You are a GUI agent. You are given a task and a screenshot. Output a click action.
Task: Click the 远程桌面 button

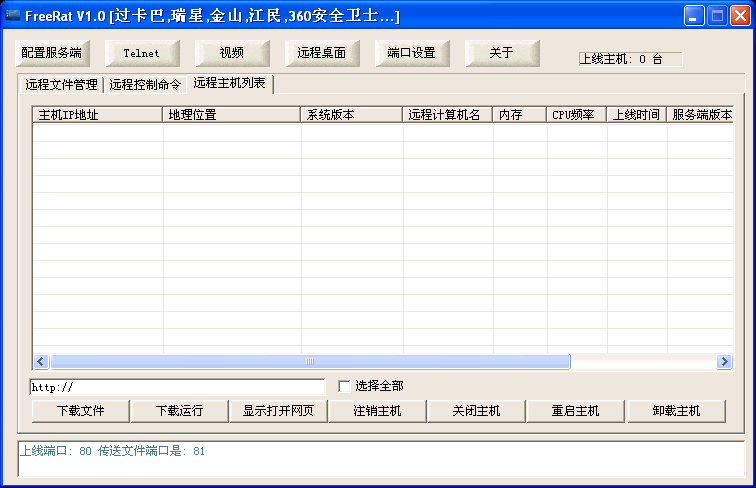coord(321,53)
